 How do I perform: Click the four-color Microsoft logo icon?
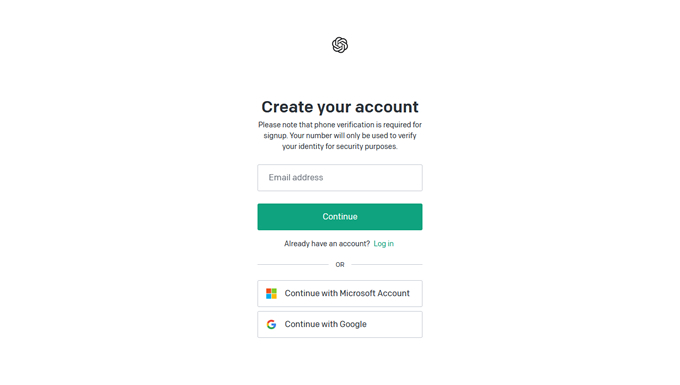click(x=271, y=294)
